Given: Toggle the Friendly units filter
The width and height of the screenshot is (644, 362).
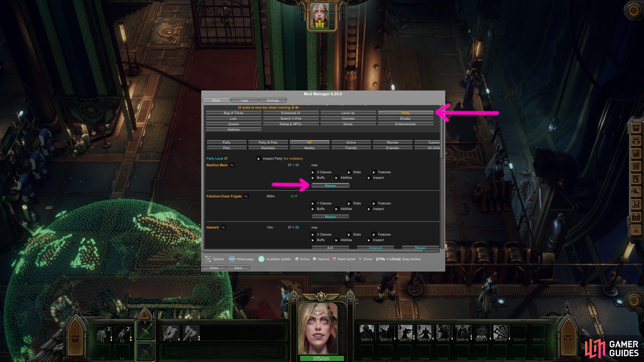Looking at the screenshot, I should click(351, 148).
